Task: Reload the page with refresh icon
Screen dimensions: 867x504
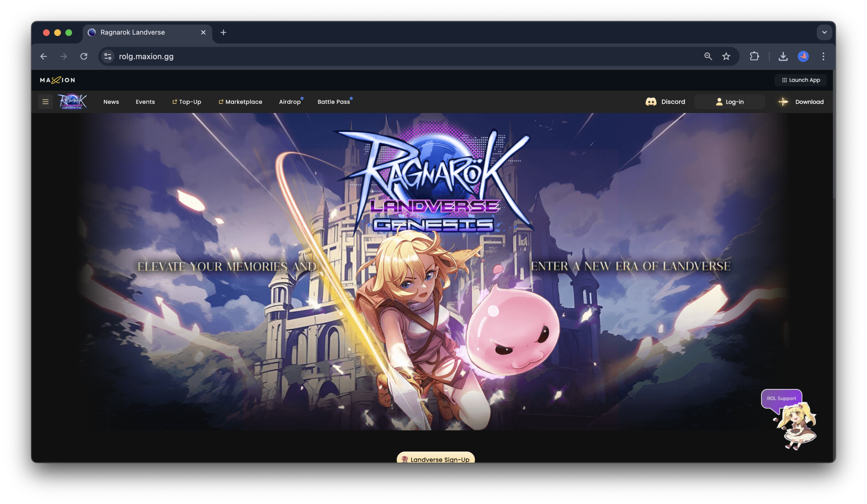Action: click(x=84, y=57)
